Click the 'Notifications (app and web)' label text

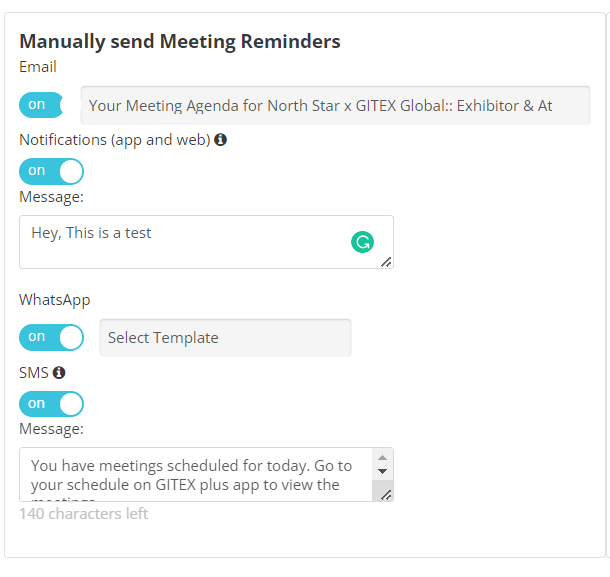115,140
